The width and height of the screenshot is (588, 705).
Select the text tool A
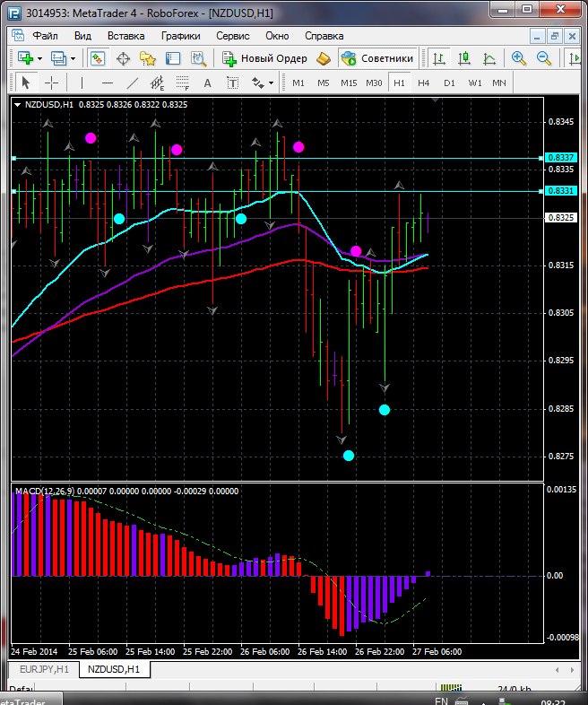pyautogui.click(x=208, y=83)
